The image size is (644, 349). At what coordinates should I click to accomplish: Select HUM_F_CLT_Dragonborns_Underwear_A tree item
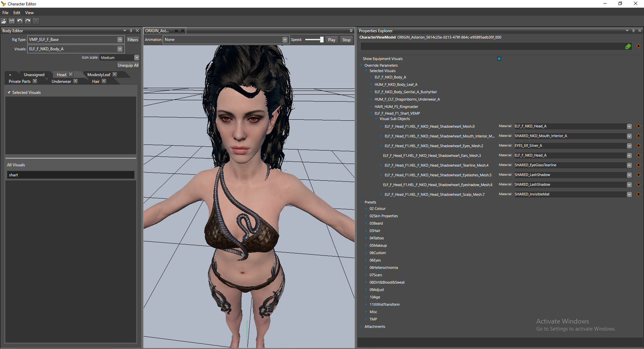(x=407, y=99)
